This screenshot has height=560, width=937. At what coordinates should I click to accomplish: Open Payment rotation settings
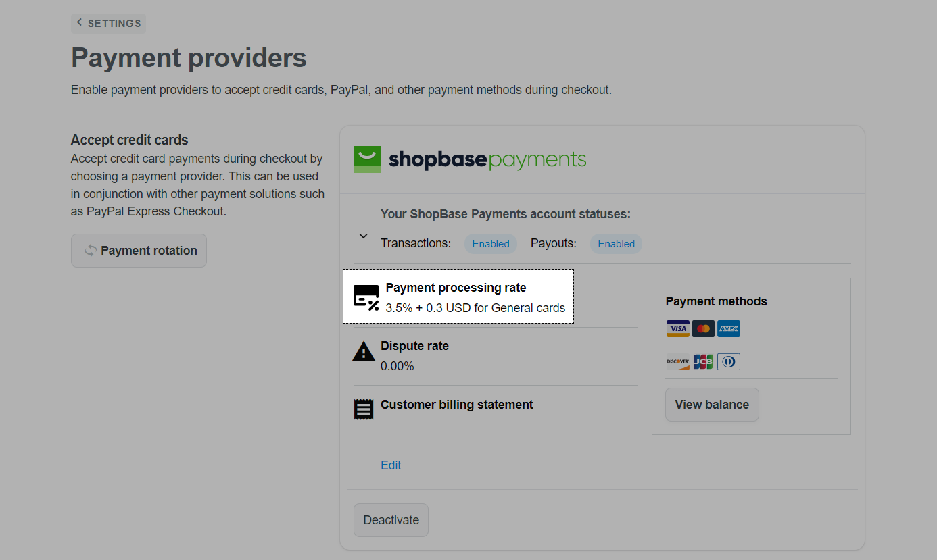(x=139, y=251)
